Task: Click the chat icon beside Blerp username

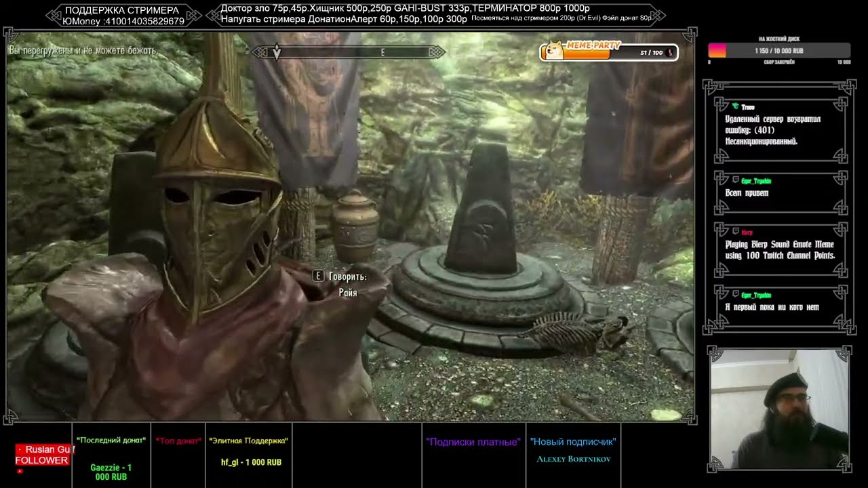Action: point(735,232)
